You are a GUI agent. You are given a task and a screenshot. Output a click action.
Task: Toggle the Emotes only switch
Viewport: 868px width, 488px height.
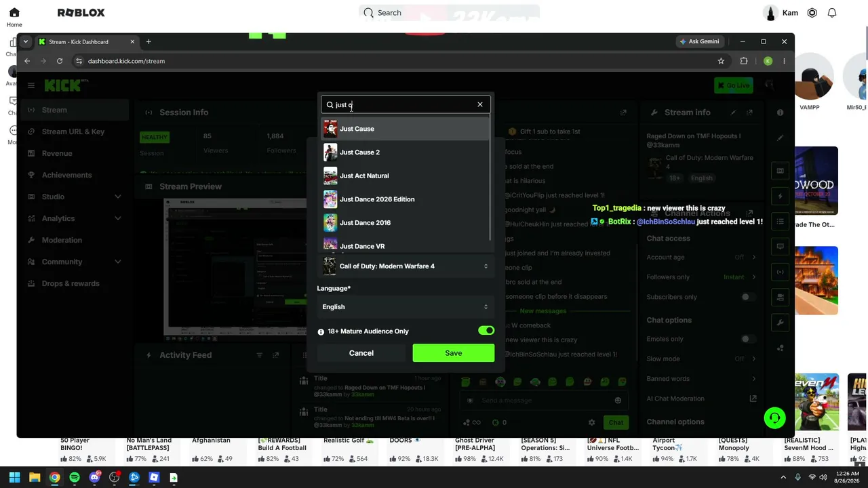tap(748, 339)
